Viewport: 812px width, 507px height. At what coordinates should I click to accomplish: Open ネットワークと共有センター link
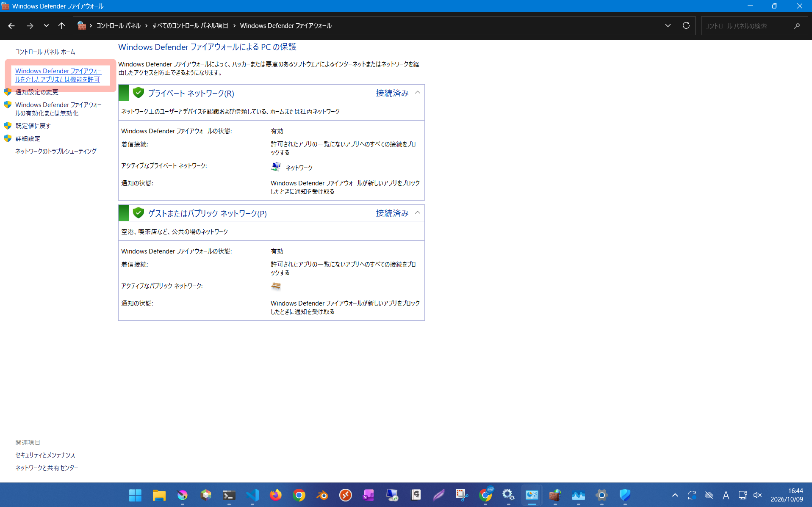[47, 468]
